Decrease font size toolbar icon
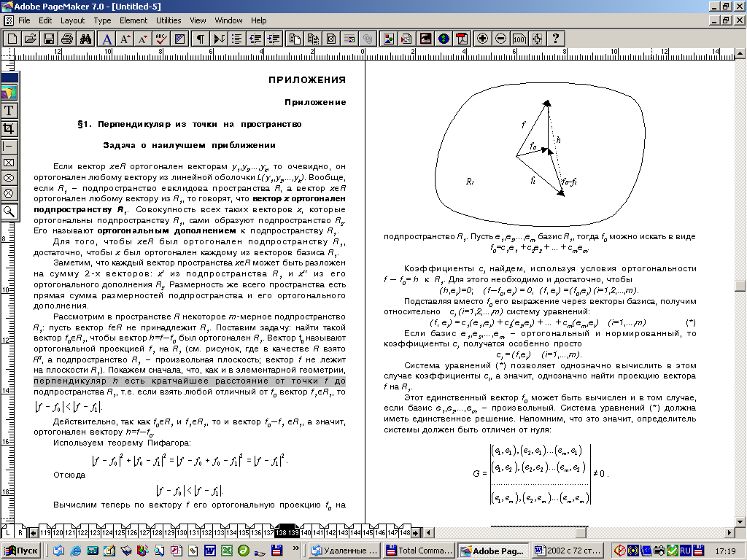The image size is (747, 560). [x=143, y=39]
